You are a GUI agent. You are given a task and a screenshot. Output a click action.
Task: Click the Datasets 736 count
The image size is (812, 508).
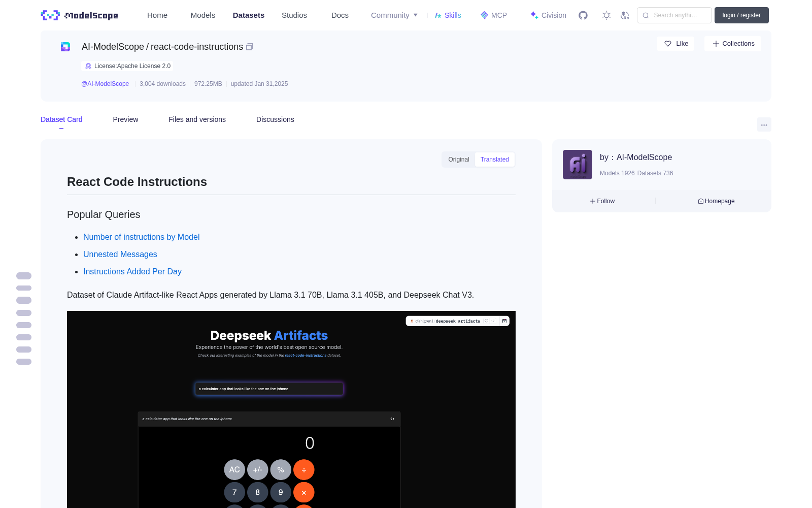point(655,173)
